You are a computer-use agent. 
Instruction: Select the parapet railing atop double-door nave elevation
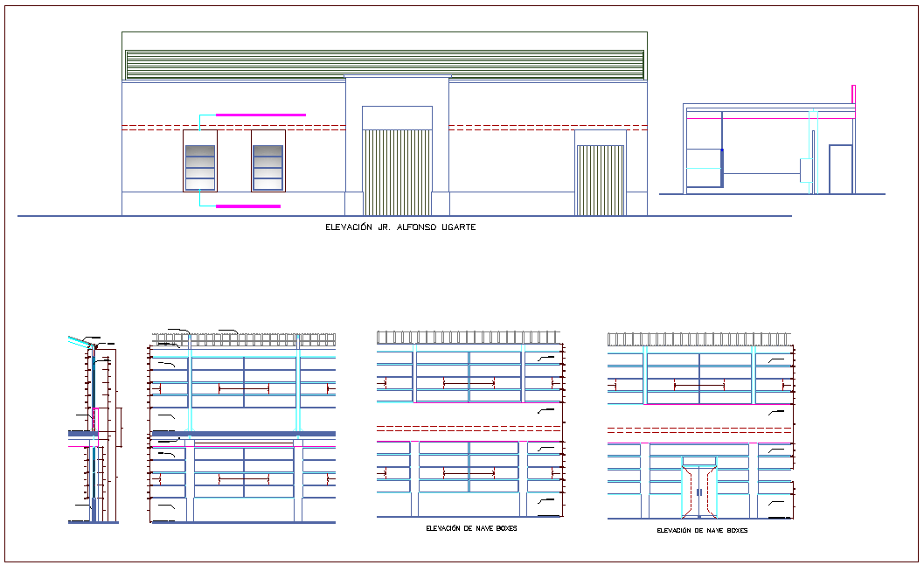700,338
